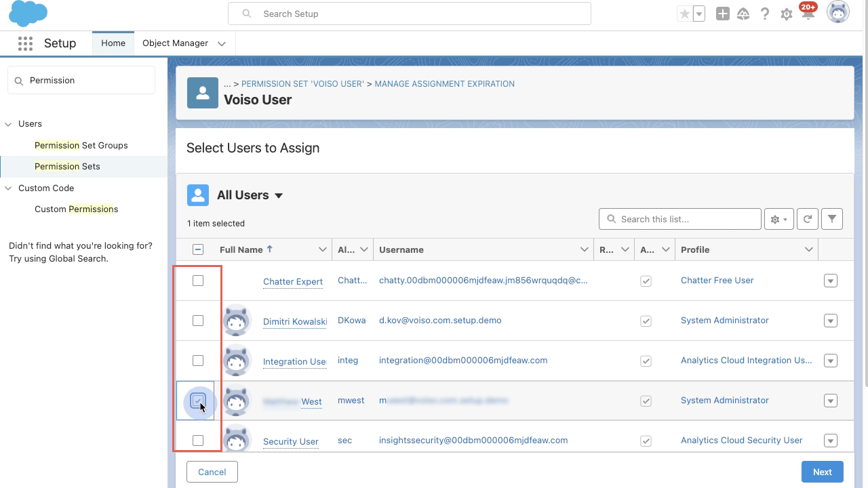Click the Quick Find box containing Permission
Image resolution: width=868 pixels, height=488 pixels.
(x=81, y=80)
